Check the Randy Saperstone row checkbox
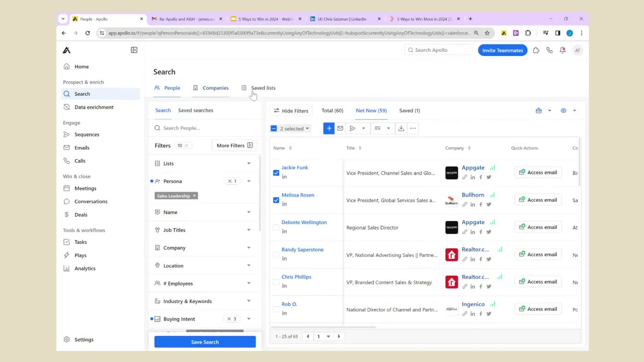644x362 pixels. (276, 255)
